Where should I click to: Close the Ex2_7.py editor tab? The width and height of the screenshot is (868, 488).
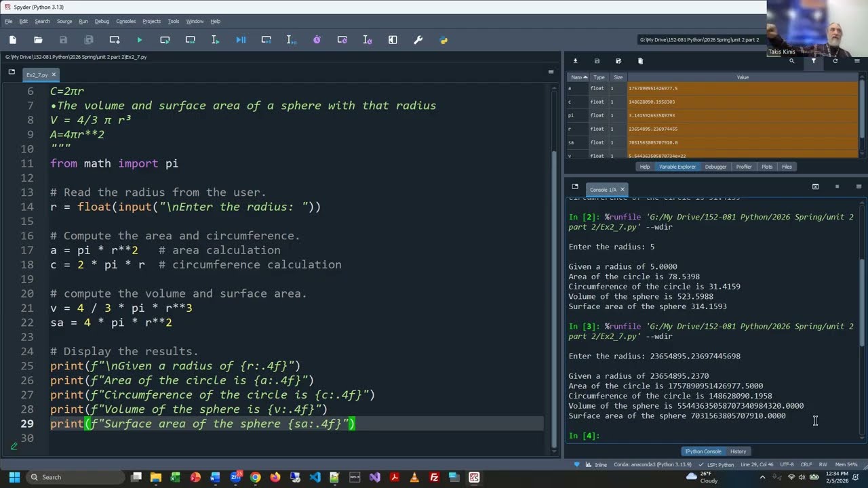(54, 75)
